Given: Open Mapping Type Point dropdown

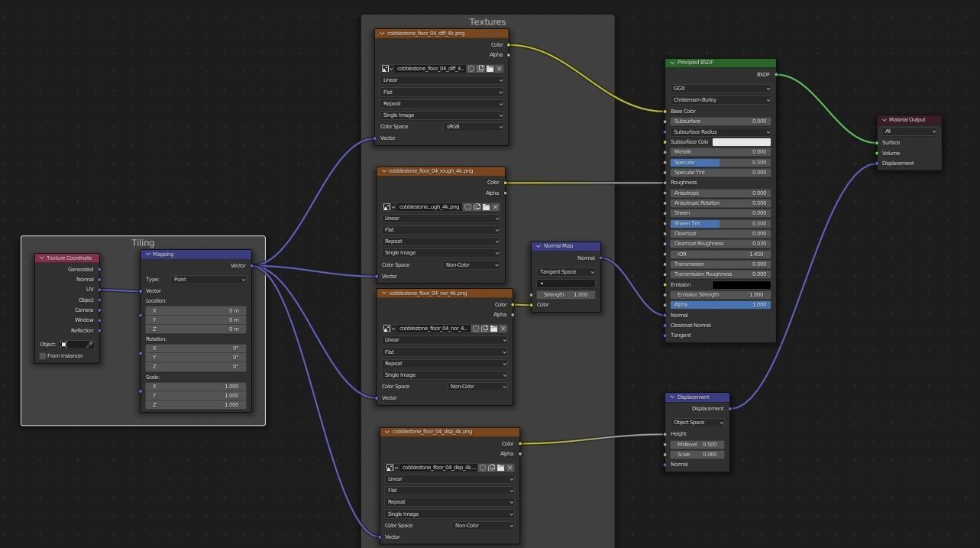Looking at the screenshot, I should coord(209,280).
